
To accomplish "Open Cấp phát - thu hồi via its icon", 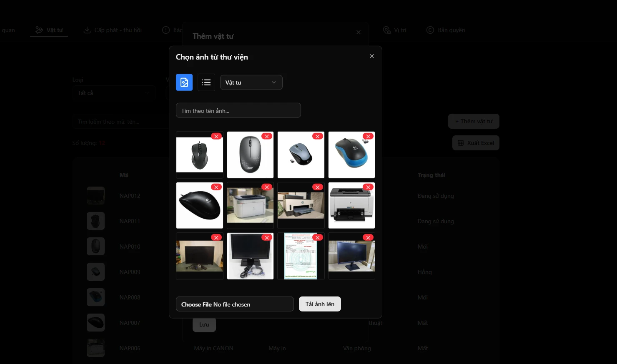I will point(87,30).
